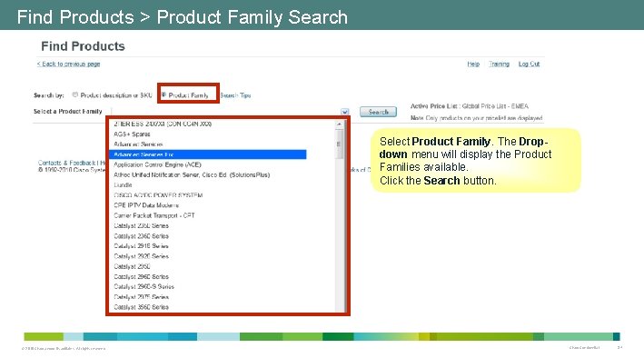Image resolution: width=644 pixels, height=358 pixels.
Task: Choose Application Control Engine (ACE)
Action: [x=157, y=164]
